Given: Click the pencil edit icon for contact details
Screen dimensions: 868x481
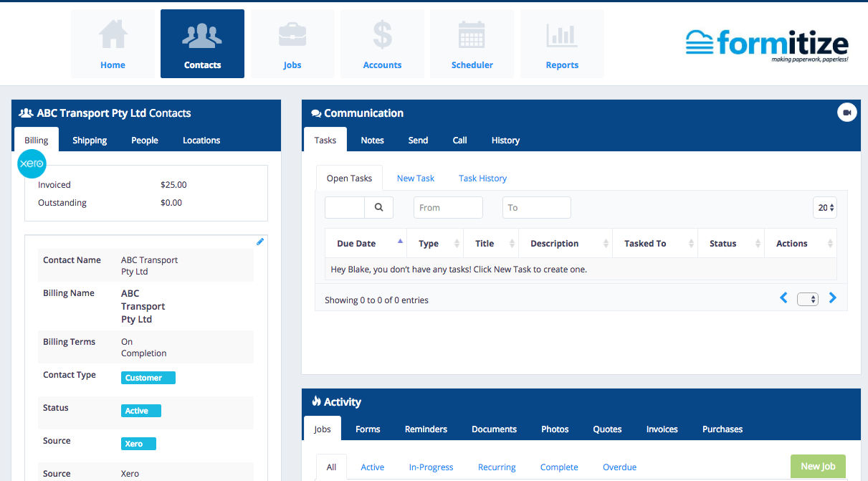Looking at the screenshot, I should [260, 242].
